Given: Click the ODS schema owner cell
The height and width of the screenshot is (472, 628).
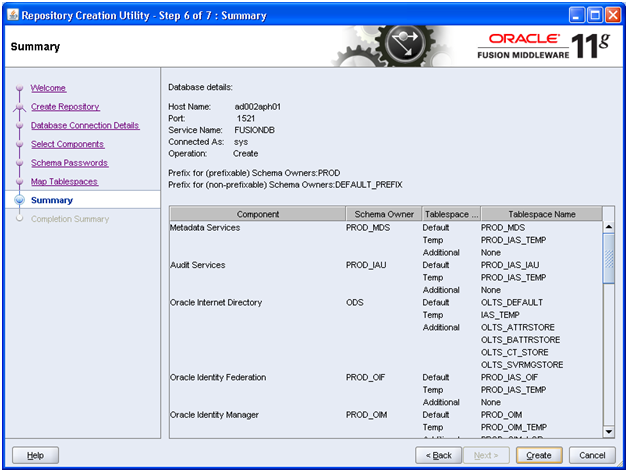Looking at the screenshot, I should pyautogui.click(x=354, y=303).
